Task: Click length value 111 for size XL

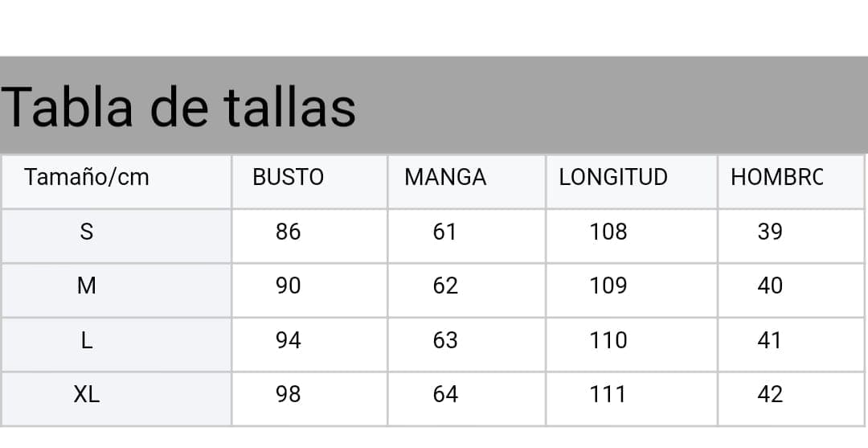Action: (608, 394)
